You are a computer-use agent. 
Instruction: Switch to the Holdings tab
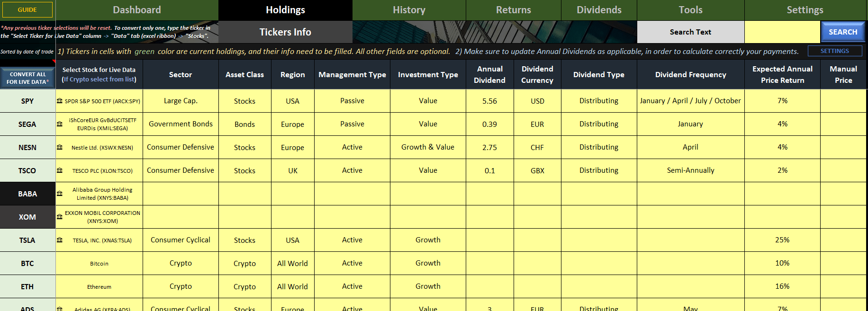285,10
